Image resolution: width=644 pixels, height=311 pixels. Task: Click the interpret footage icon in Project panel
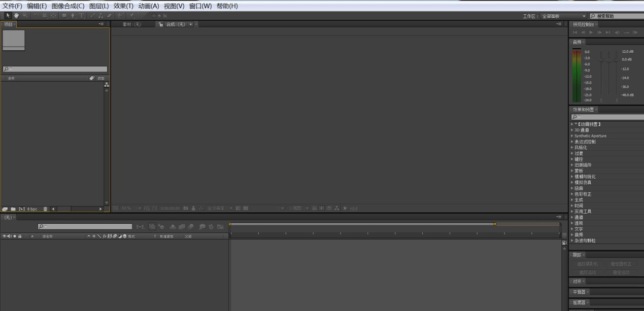tap(5, 209)
